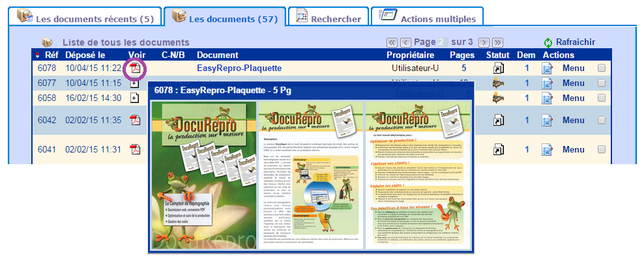Click actions icon in row 6058
Viewport: 644px width, 262px height.
548,98
